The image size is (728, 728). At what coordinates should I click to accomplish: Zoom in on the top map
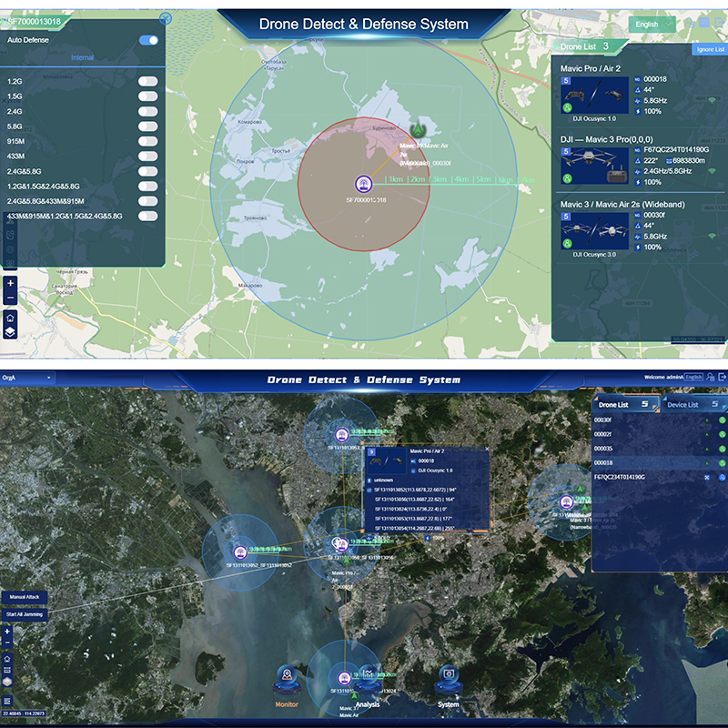[10, 283]
